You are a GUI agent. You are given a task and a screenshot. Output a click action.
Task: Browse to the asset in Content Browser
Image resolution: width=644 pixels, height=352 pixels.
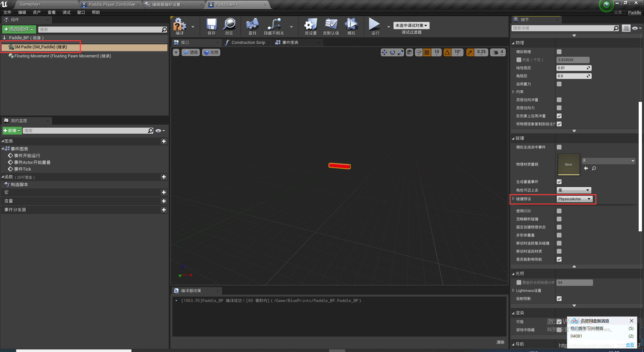click(x=229, y=27)
